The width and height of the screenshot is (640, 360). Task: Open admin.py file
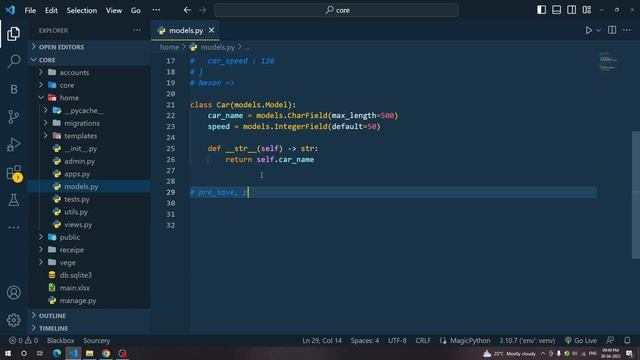pos(89,161)
